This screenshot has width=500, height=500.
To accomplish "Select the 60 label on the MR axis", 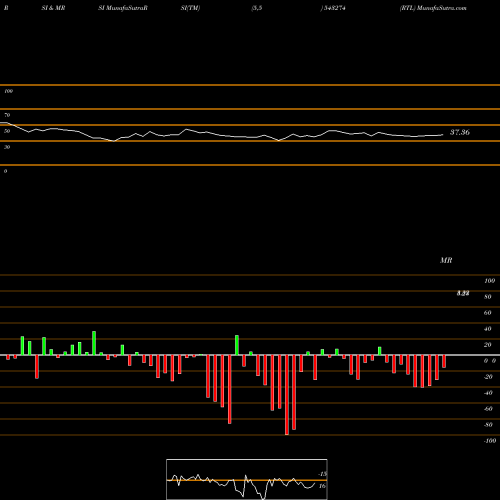I will 488,313.
